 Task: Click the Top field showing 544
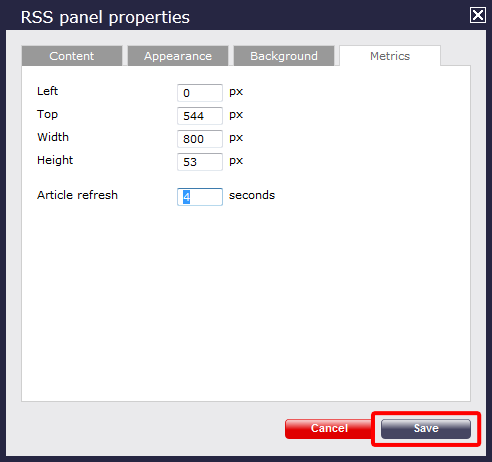(x=200, y=116)
